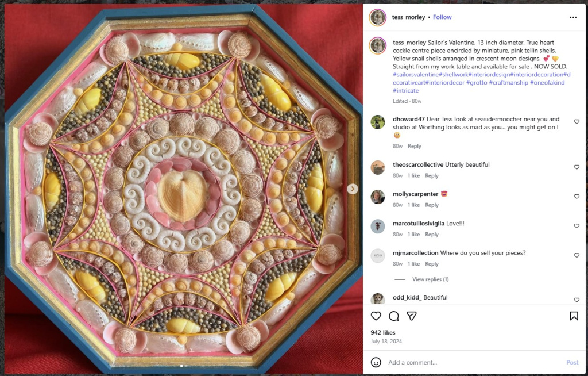Open the comment bubble icon
Viewport: 588px width, 376px height.
point(394,316)
